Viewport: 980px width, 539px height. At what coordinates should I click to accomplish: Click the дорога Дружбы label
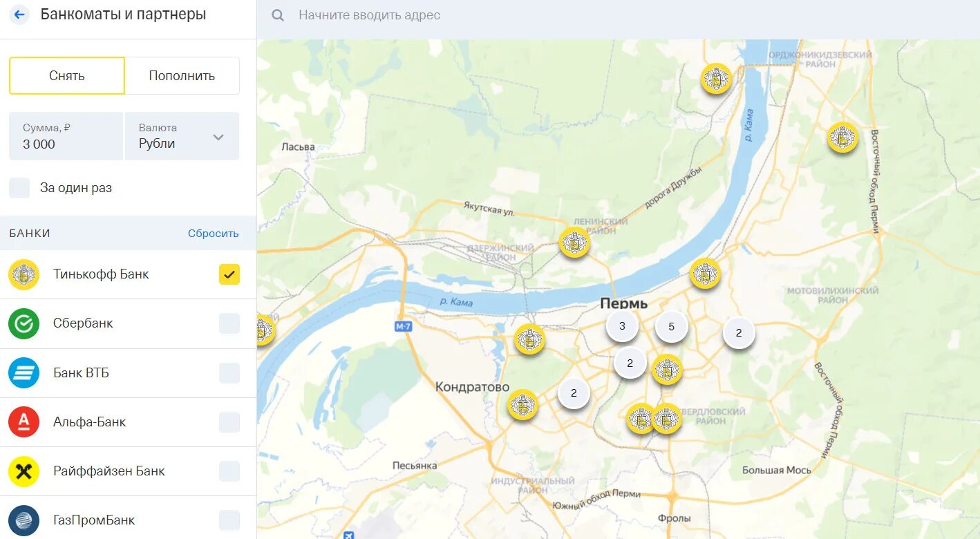[x=673, y=188]
